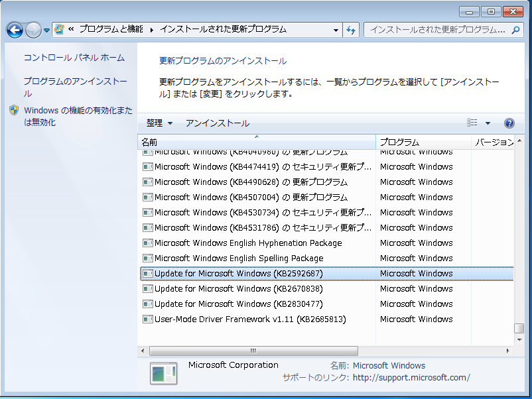Click the blue help icon
Viewport: 532px width, 399px height.
509,123
